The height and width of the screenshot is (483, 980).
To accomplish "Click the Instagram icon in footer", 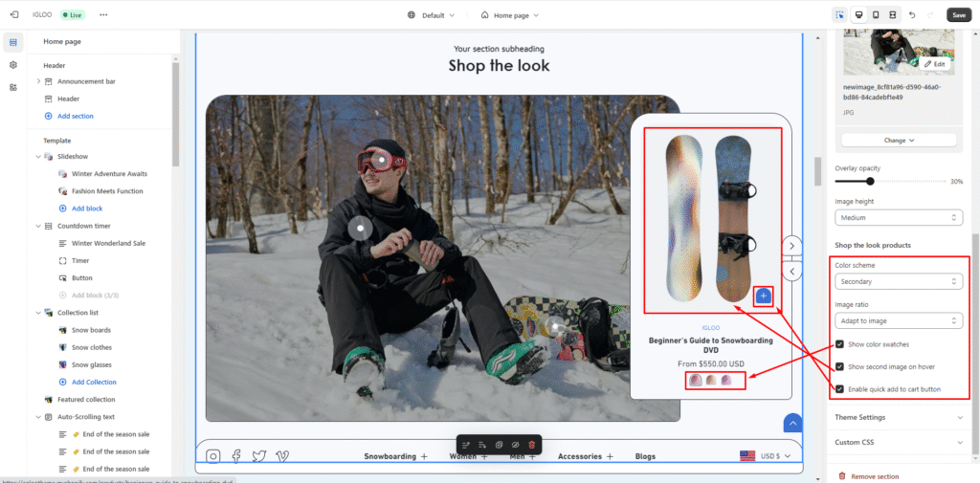I will 213,456.
